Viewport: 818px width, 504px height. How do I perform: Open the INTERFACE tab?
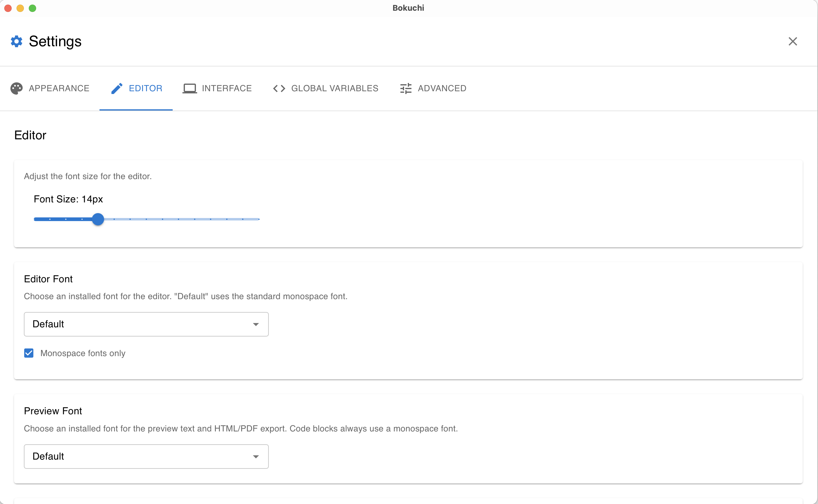point(218,88)
